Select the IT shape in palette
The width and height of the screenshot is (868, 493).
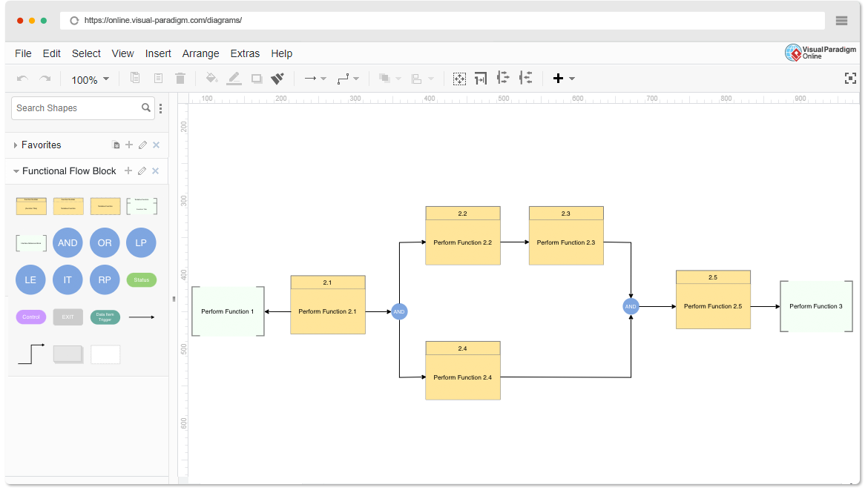(x=68, y=279)
